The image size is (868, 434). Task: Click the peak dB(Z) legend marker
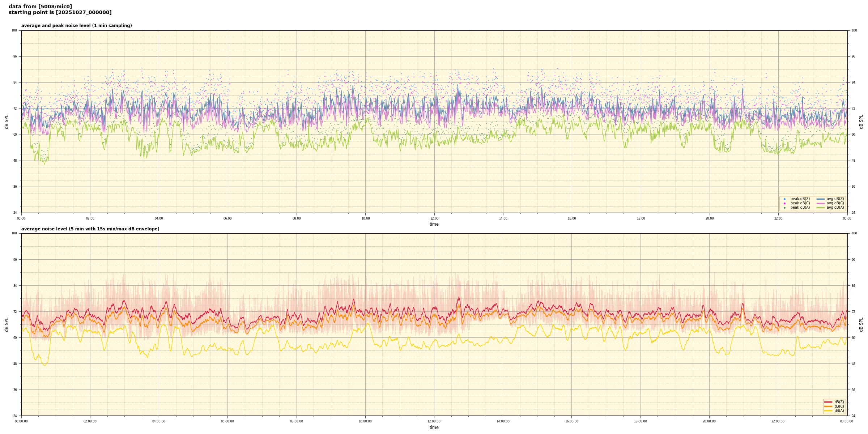point(784,199)
